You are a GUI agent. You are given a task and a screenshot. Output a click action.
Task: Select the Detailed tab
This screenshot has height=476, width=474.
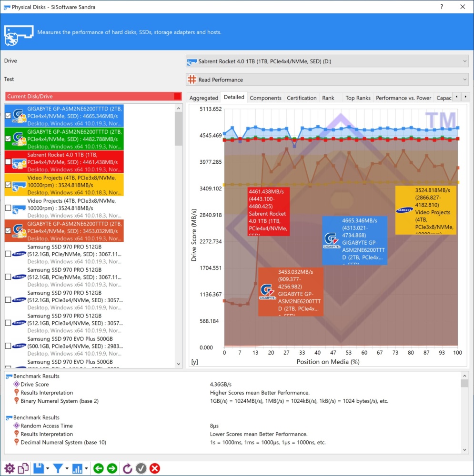(234, 97)
